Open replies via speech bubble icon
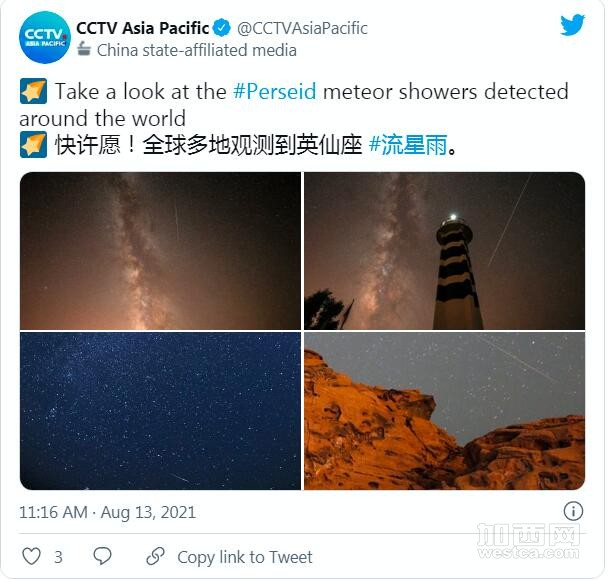This screenshot has width=609, height=581. click(x=103, y=556)
